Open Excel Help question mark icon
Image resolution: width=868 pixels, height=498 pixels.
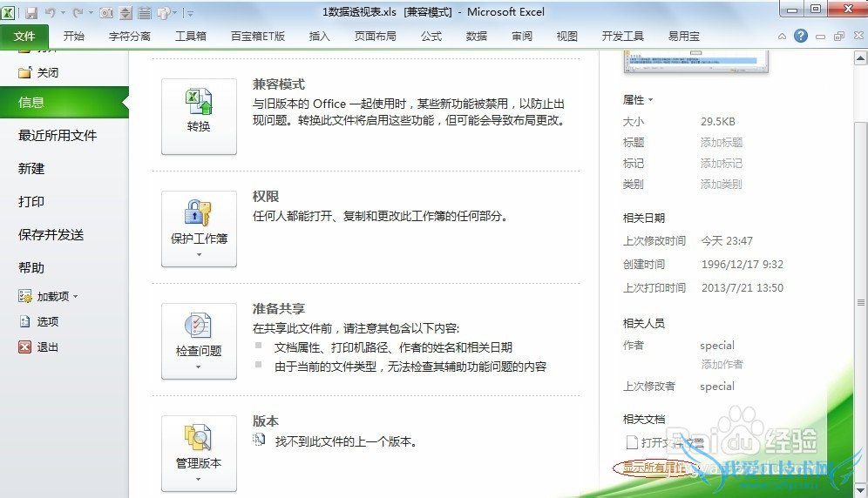tap(801, 36)
